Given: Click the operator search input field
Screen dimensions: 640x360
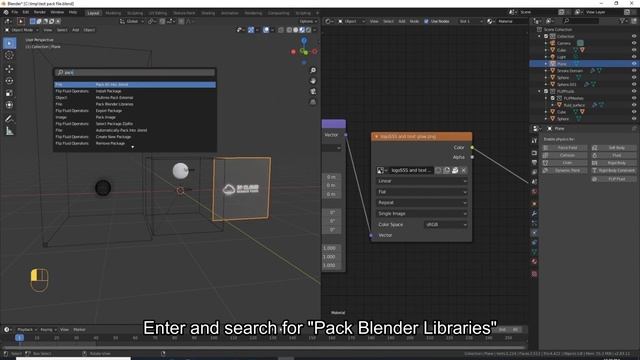Looking at the screenshot, I should point(135,72).
